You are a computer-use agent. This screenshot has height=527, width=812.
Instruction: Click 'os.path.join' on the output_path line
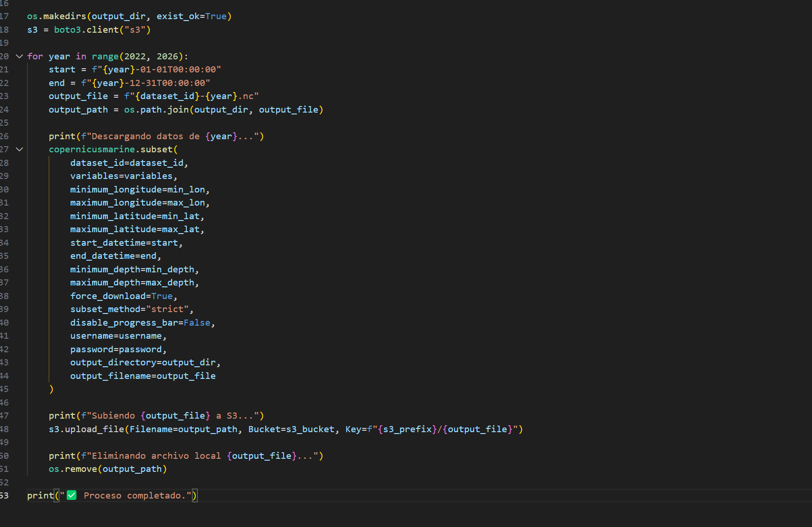point(157,109)
